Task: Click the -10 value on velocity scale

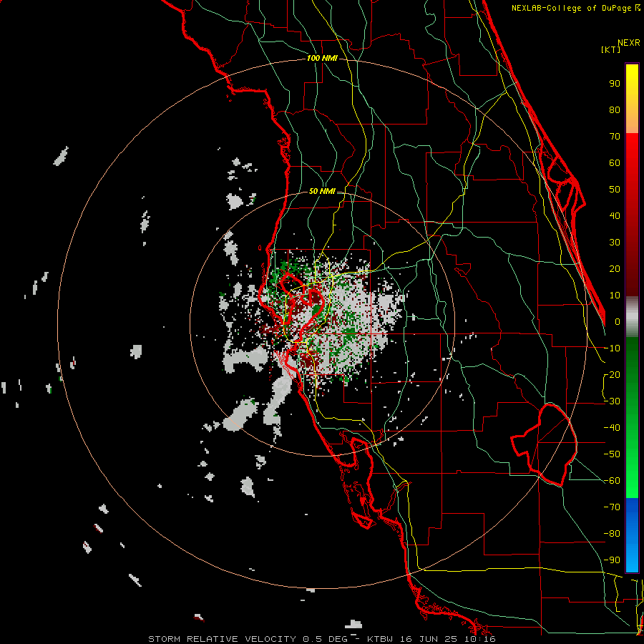Action: tap(612, 348)
